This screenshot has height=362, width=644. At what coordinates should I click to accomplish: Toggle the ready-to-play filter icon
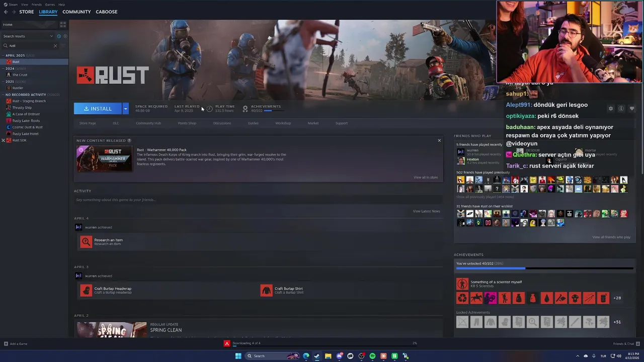click(65, 36)
